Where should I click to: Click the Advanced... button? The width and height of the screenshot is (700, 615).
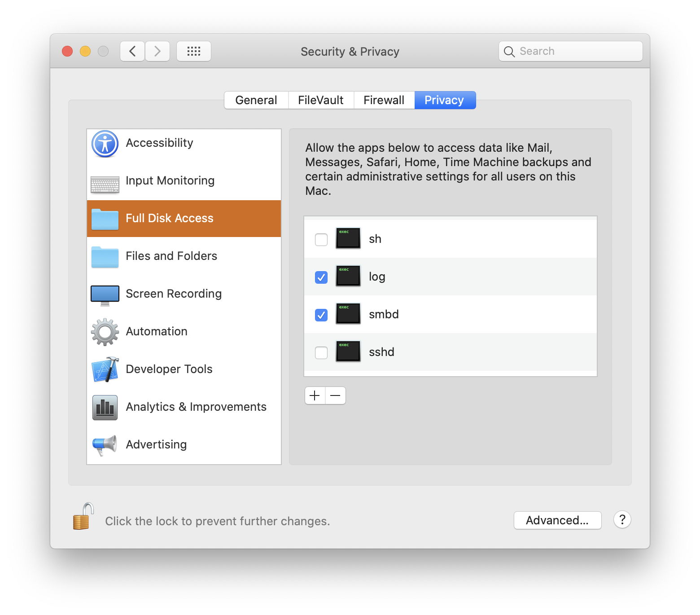point(557,520)
